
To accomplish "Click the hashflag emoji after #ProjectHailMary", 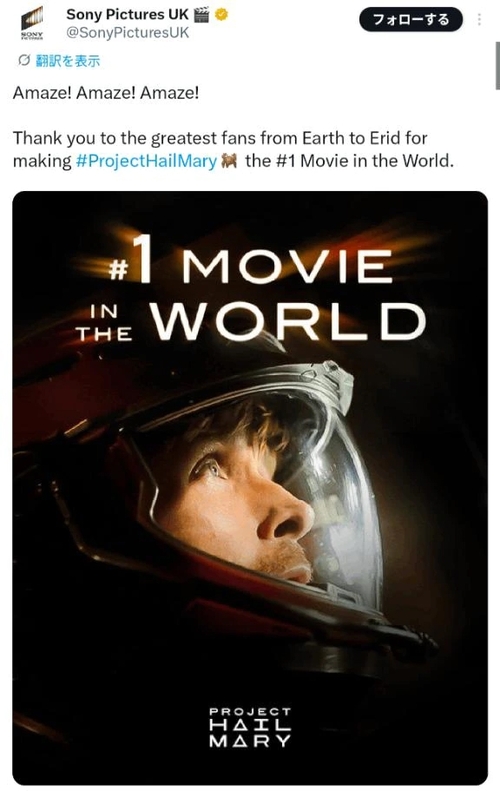I will point(230,161).
